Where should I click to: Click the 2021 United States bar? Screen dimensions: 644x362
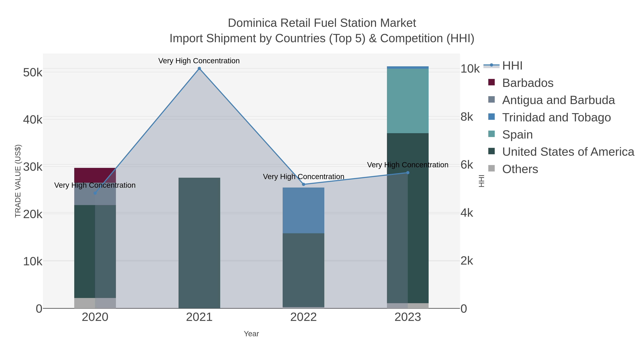tap(199, 243)
